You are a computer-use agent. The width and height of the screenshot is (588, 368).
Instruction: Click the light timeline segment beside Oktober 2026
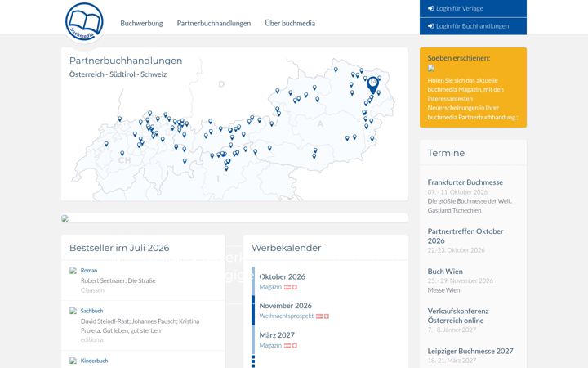252,280
